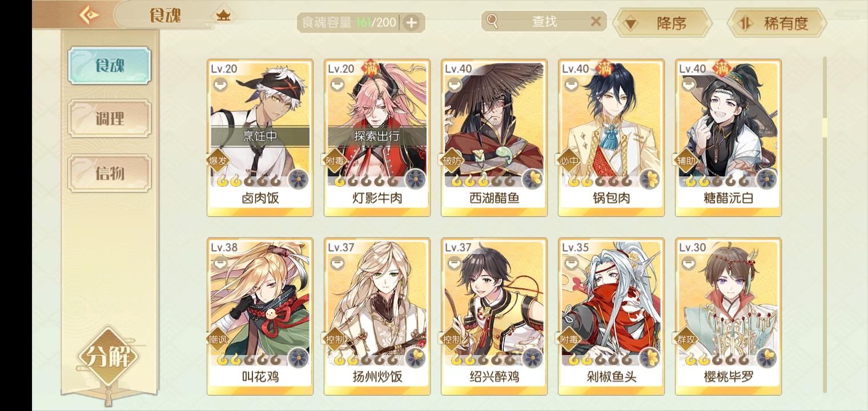This screenshot has width=868, height=411.
Task: Switch to the 调理 tab
Action: (x=110, y=119)
